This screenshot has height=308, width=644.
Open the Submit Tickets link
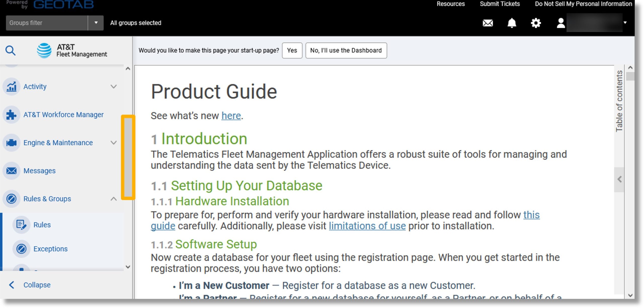click(x=500, y=4)
